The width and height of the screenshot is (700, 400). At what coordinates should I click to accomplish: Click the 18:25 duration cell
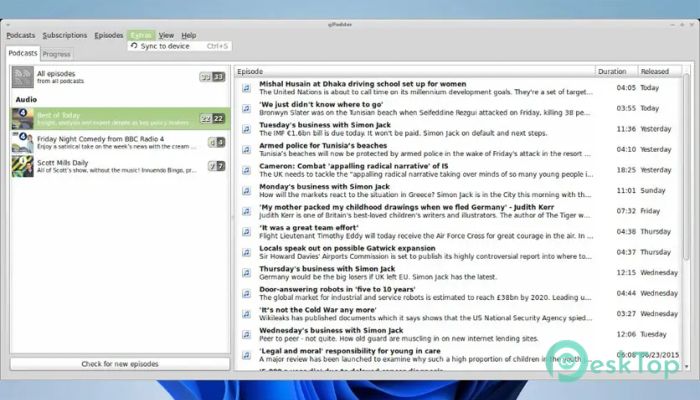pyautogui.click(x=626, y=170)
